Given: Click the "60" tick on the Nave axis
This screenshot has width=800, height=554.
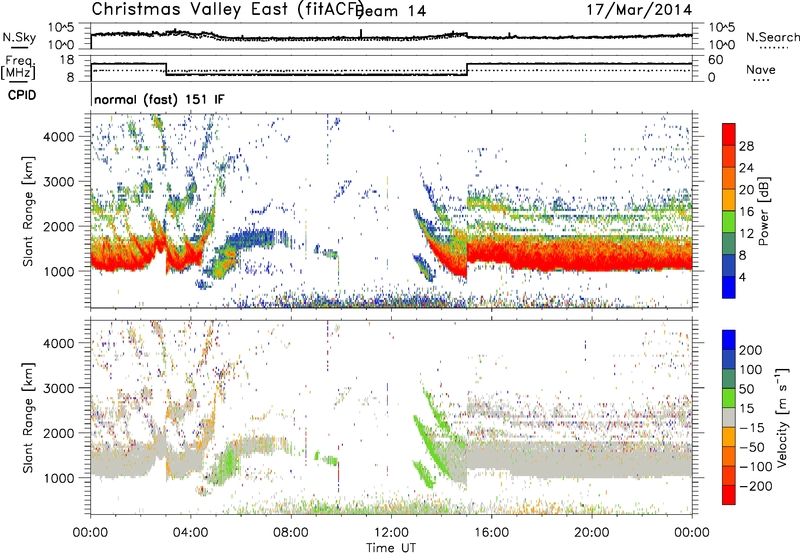Looking at the screenshot, I should pyautogui.click(x=715, y=60).
